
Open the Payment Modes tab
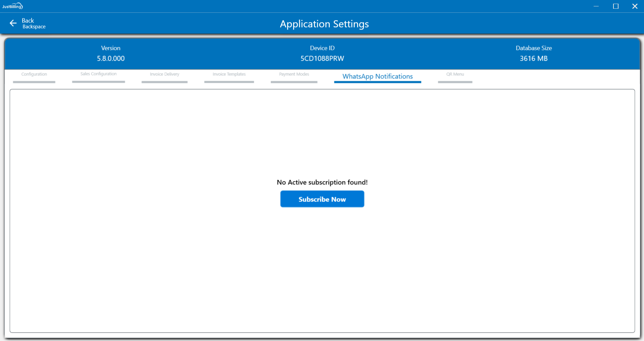pos(294,74)
